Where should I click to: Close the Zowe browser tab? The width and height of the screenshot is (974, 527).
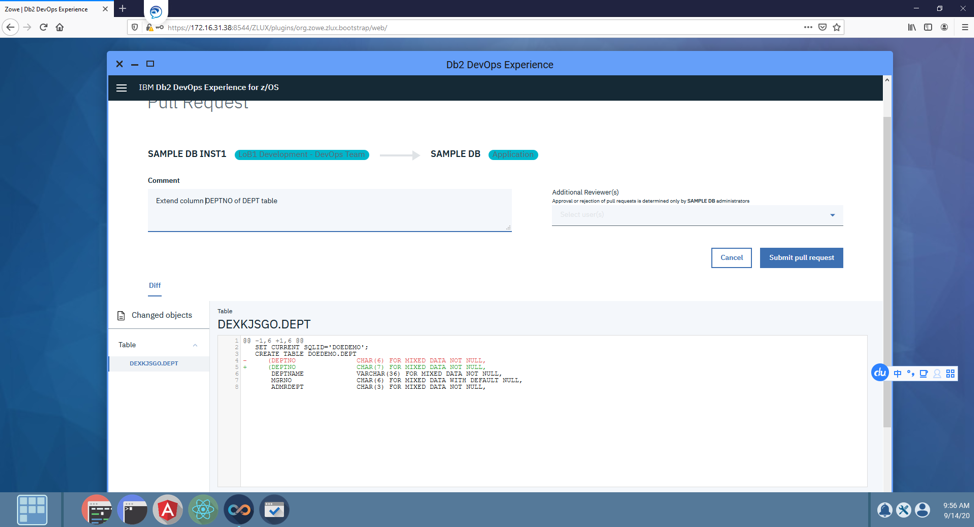pyautogui.click(x=105, y=9)
